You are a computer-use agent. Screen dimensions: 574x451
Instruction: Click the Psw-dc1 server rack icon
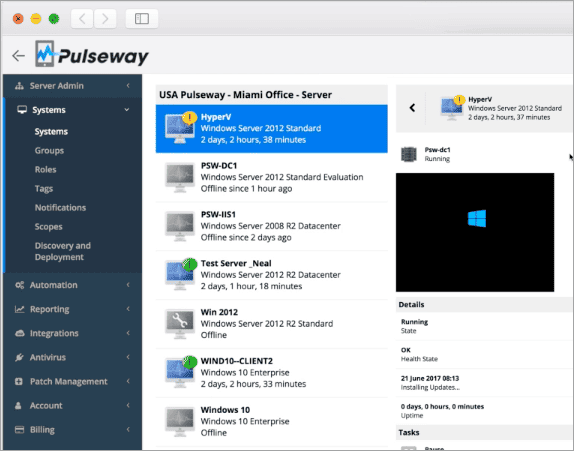click(409, 154)
